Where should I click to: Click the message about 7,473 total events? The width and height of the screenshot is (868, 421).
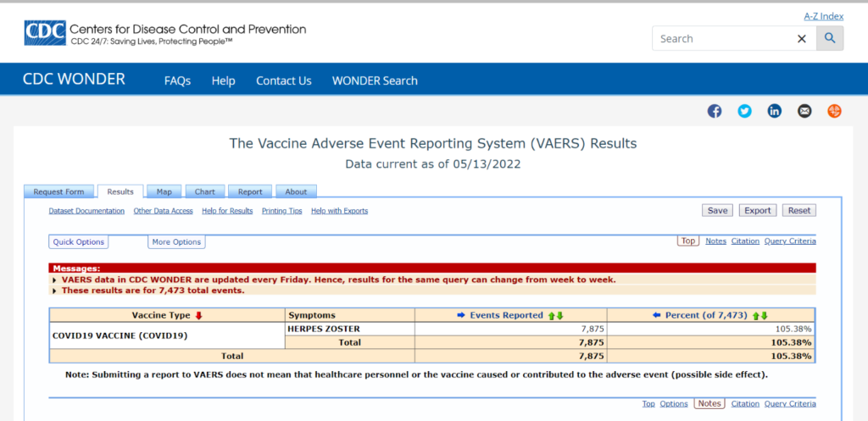click(153, 290)
